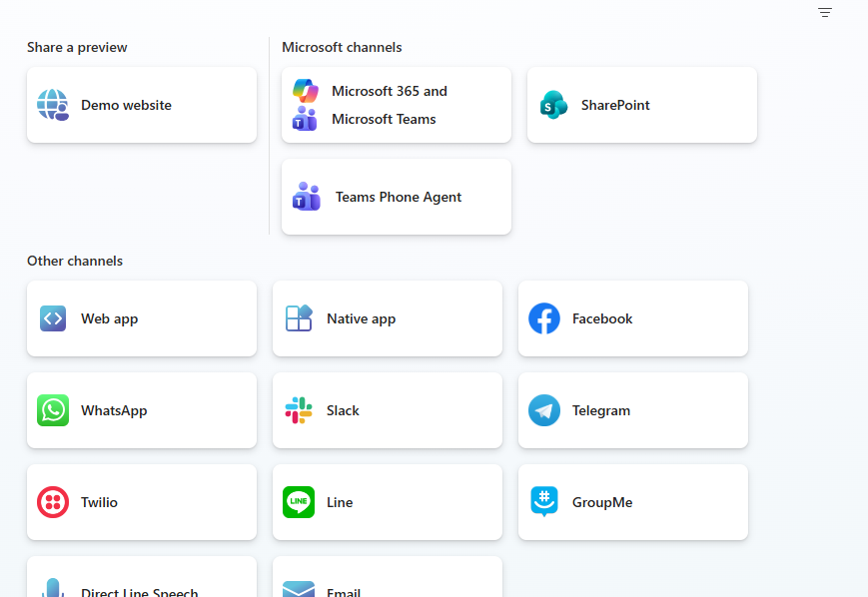Click the Teams Phone Agent icon

[x=306, y=197]
